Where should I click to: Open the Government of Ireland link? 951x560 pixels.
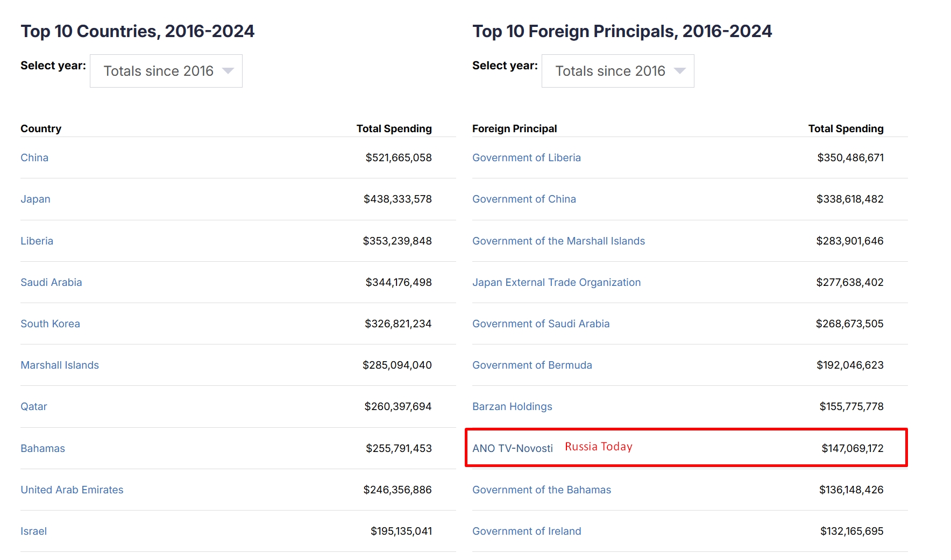point(527,531)
